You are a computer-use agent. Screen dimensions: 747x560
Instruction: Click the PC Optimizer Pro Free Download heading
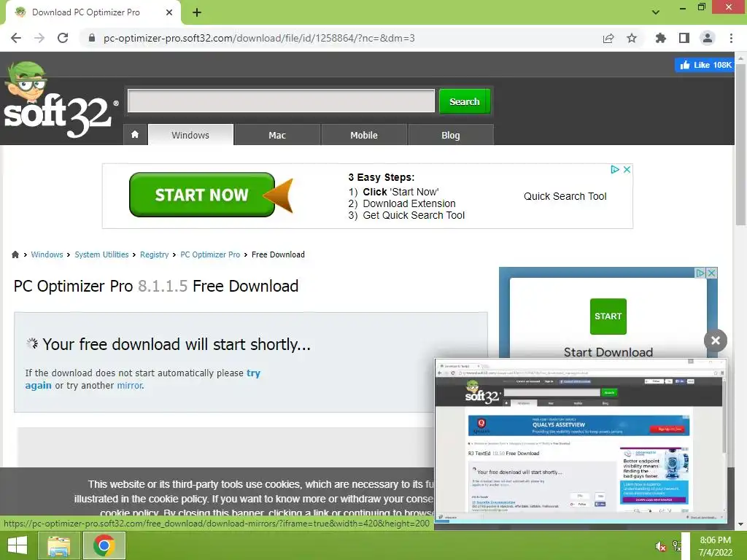coord(156,286)
